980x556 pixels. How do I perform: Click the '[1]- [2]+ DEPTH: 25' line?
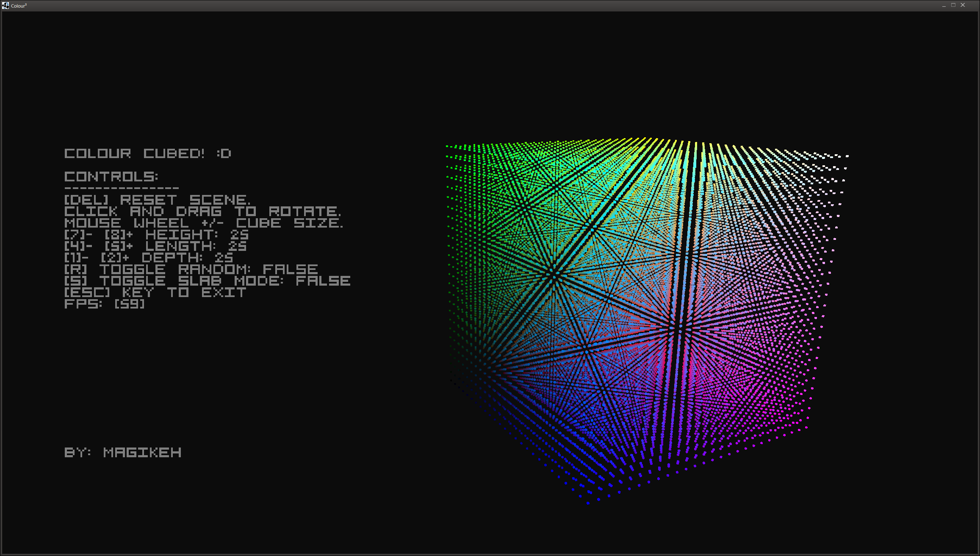pos(148,257)
